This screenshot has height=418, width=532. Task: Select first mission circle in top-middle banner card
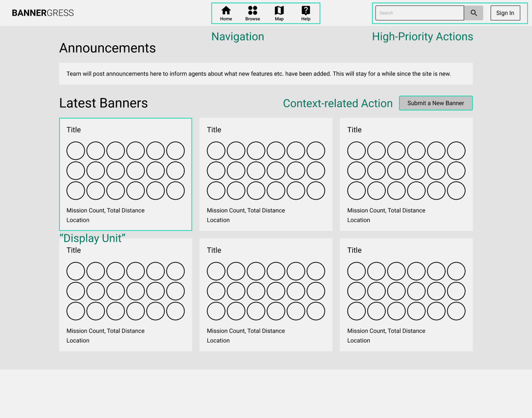click(x=216, y=151)
